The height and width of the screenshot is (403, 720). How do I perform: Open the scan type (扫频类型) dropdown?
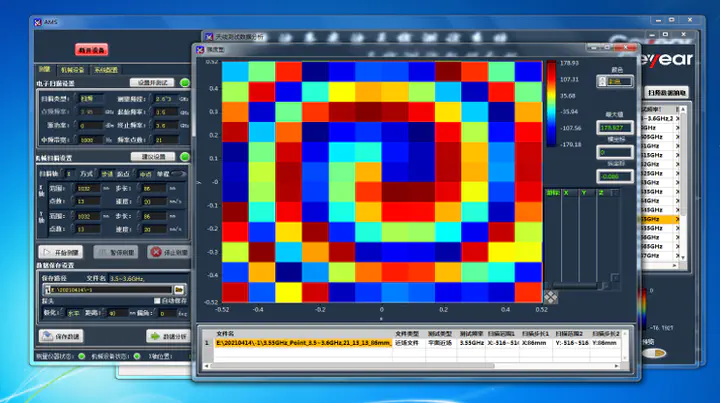coord(89,98)
